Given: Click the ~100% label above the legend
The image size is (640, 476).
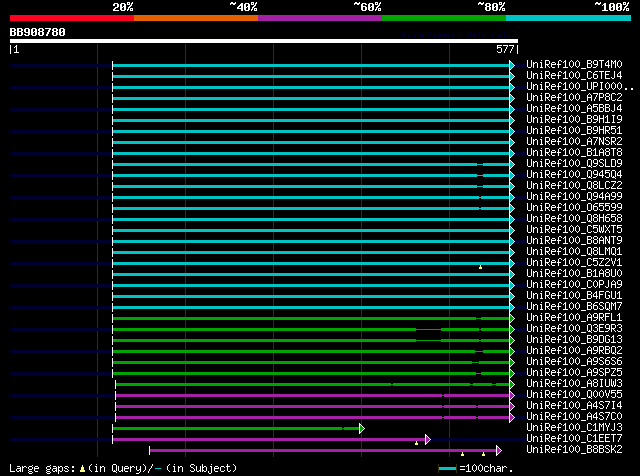Looking at the screenshot, I should tap(612, 7).
